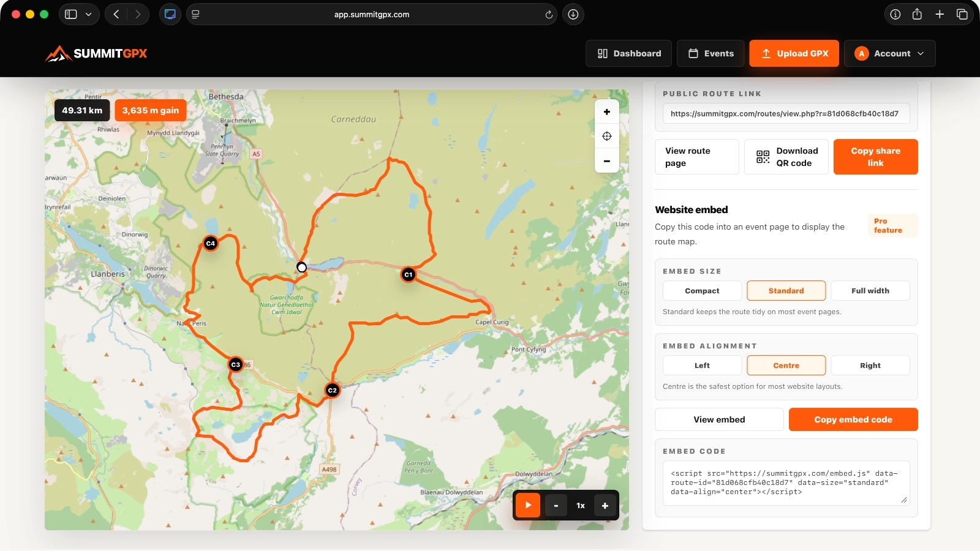980x551 pixels.
Task: Select checkpoint marker C2 on the map
Action: pos(332,390)
